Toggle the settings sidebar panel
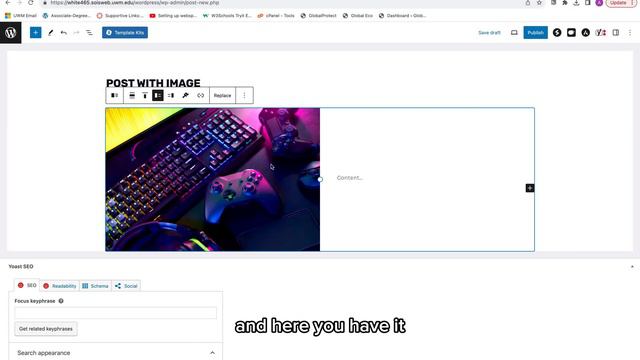This screenshot has height=360, width=640. tap(616, 33)
